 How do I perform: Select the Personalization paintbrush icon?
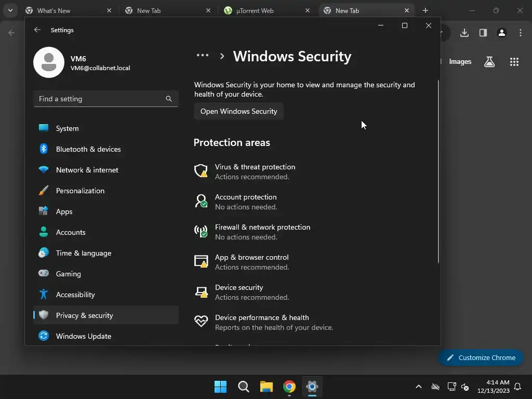pos(44,190)
